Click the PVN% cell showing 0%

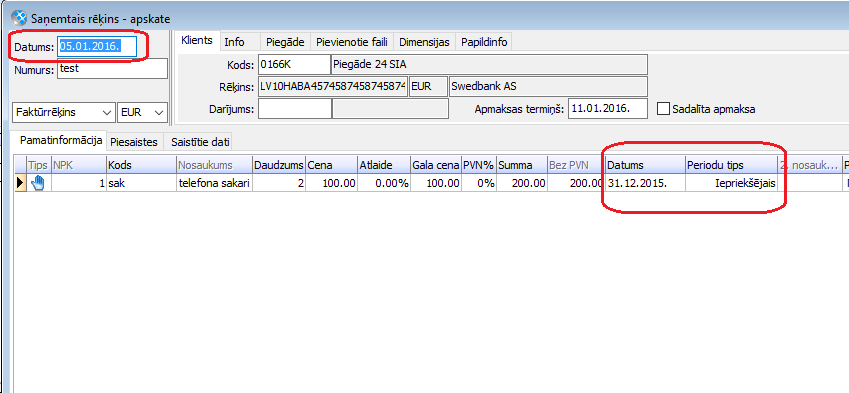(x=478, y=184)
